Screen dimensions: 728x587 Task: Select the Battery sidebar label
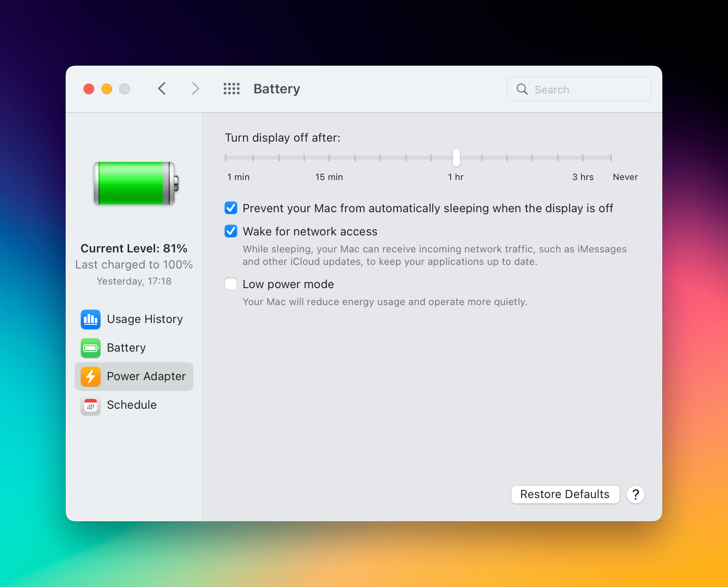(x=126, y=348)
